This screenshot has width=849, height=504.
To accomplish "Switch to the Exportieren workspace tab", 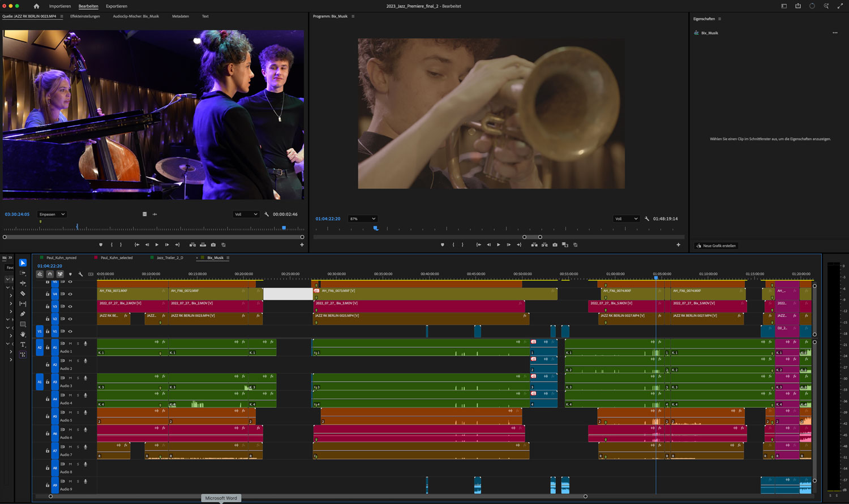I will click(117, 6).
